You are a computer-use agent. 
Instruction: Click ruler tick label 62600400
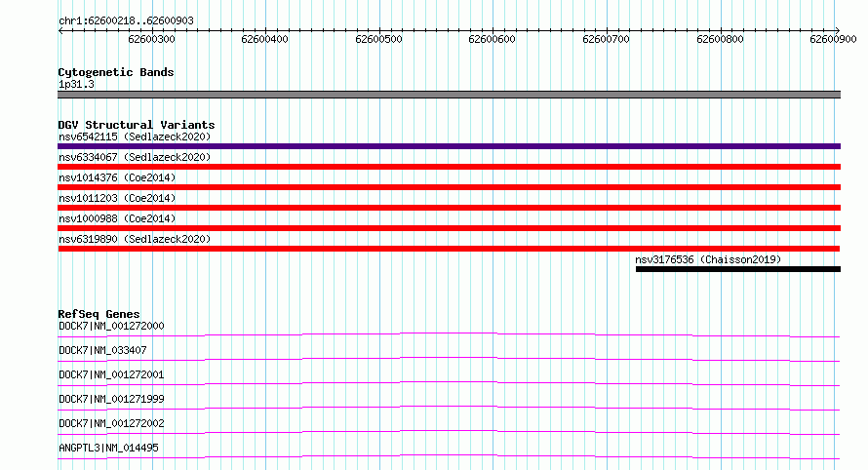click(x=264, y=39)
